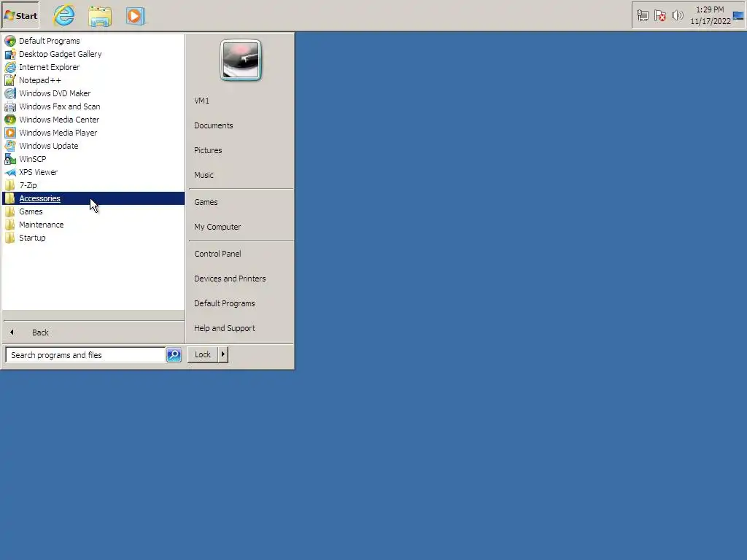
Task: Expand the Startup folder
Action: click(x=93, y=238)
